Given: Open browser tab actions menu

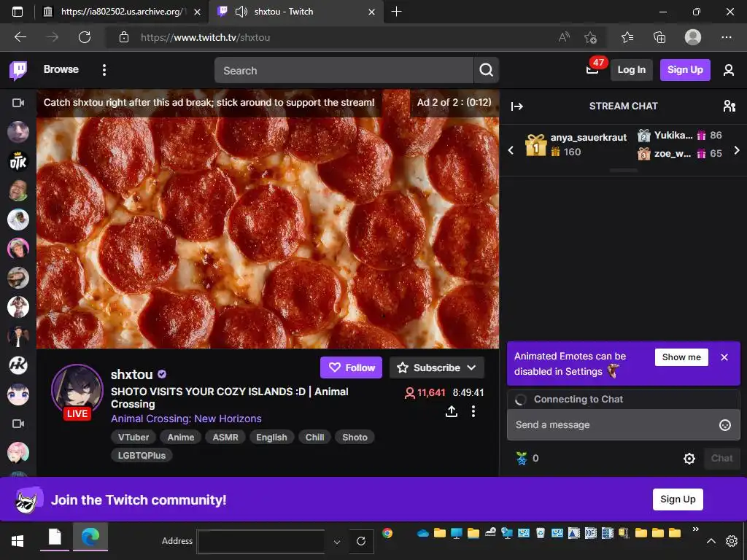Looking at the screenshot, I should coord(18,12).
